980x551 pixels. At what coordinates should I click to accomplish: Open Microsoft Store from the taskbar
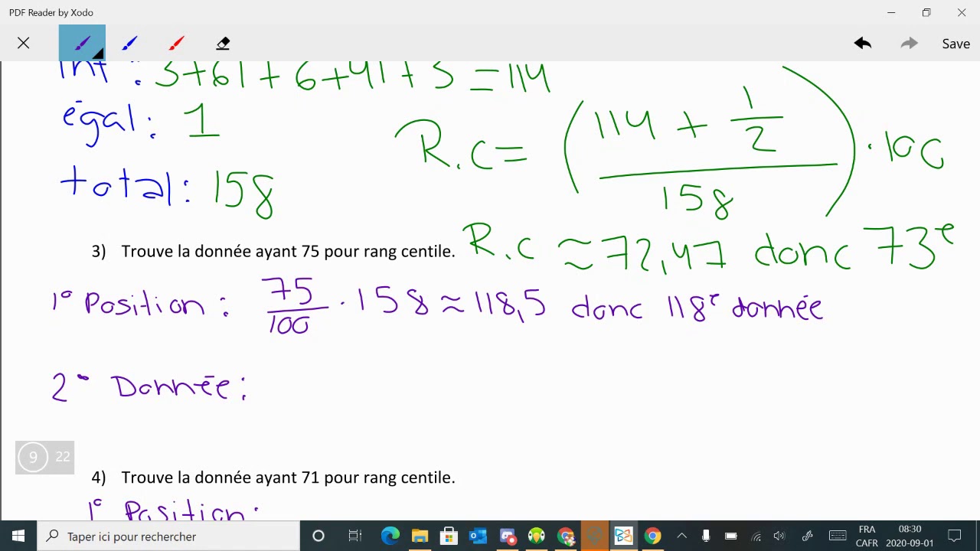point(449,536)
